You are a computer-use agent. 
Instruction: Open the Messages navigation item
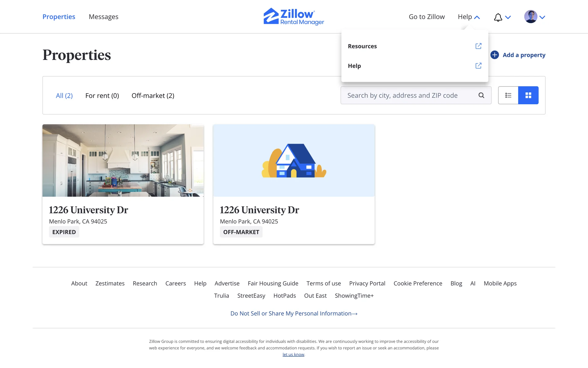point(104,17)
